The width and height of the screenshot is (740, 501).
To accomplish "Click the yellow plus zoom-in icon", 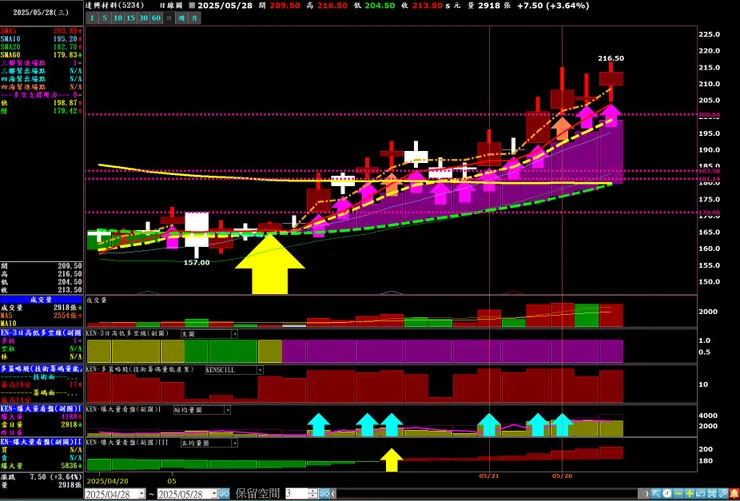I will coord(690,493).
